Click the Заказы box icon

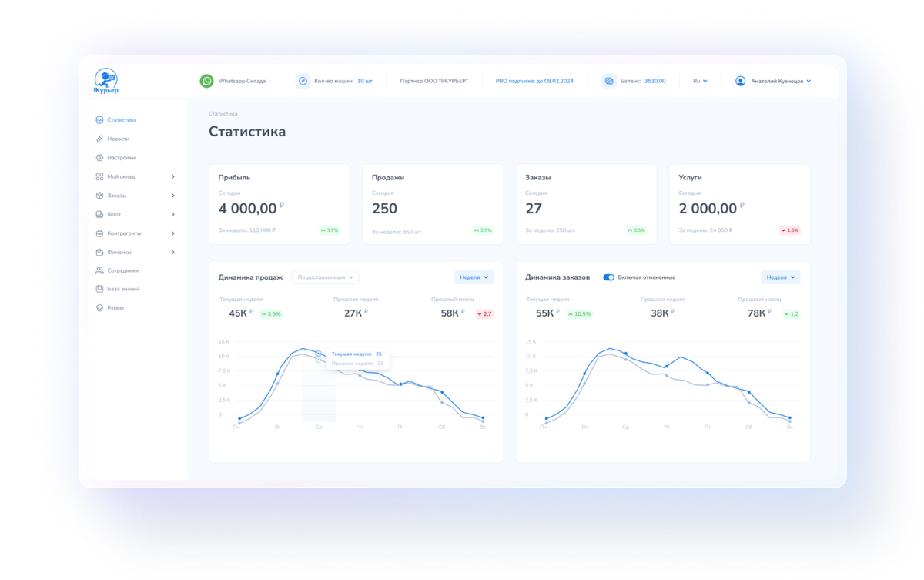tap(99, 196)
